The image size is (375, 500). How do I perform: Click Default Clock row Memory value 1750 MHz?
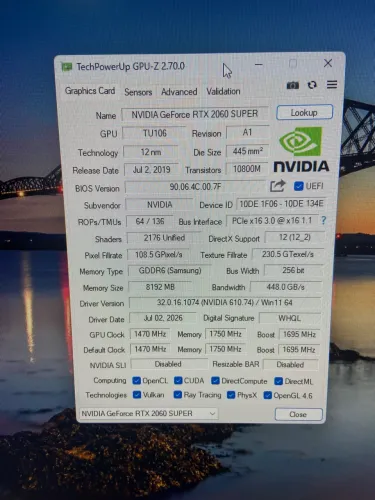(x=225, y=349)
